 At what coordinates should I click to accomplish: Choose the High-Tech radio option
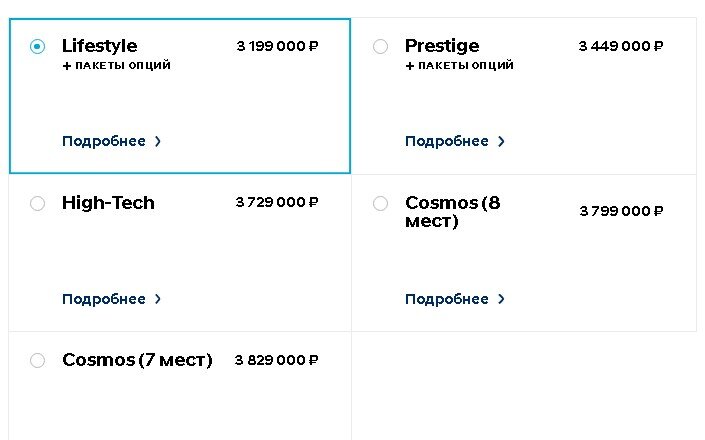tap(38, 203)
